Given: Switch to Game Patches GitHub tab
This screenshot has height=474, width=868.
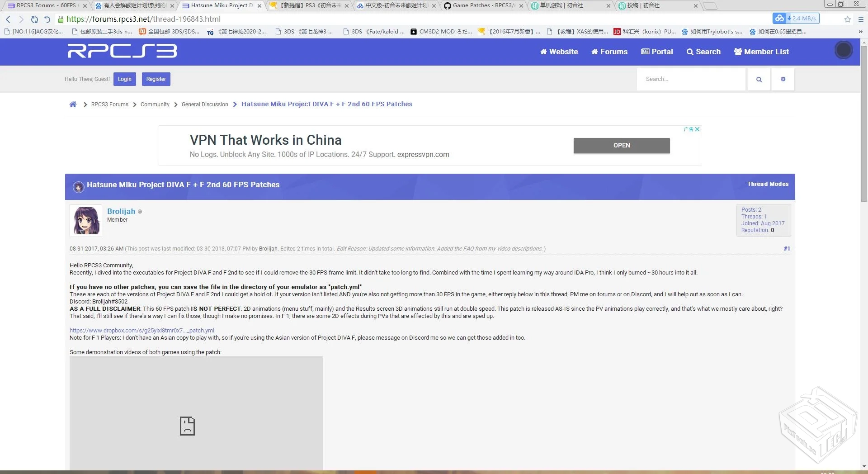Looking at the screenshot, I should pyautogui.click(x=482, y=5).
